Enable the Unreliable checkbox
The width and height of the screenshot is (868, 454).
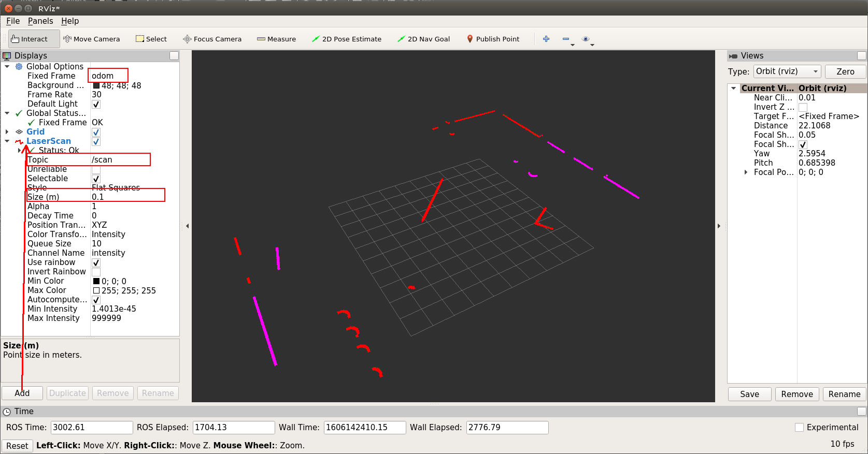click(96, 169)
